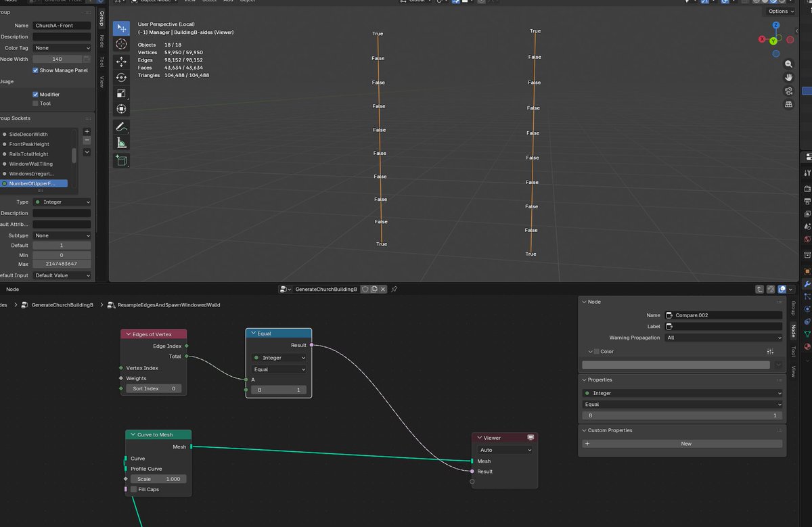This screenshot has width=812, height=527.
Task: Toggle the camera view icon
Action: coord(789,91)
